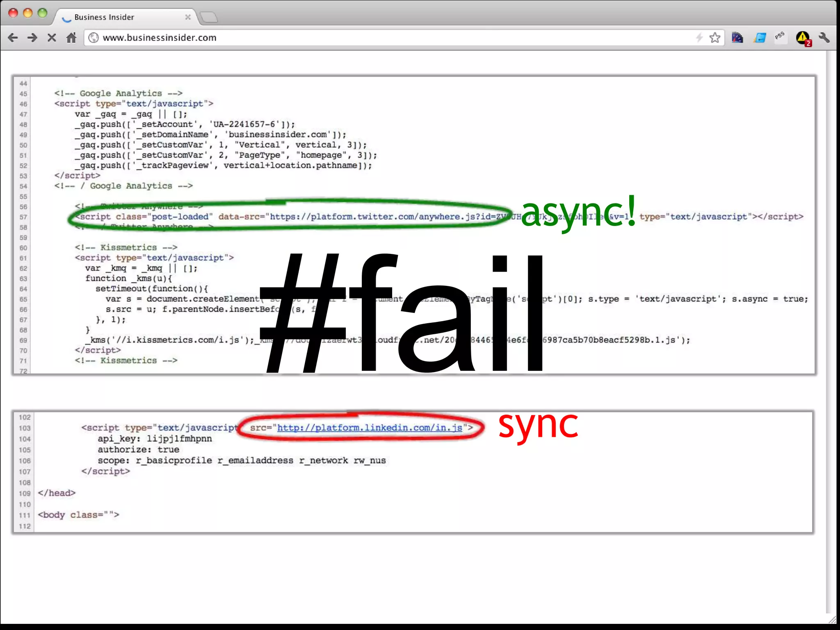Go back using the back arrow

[x=13, y=38]
